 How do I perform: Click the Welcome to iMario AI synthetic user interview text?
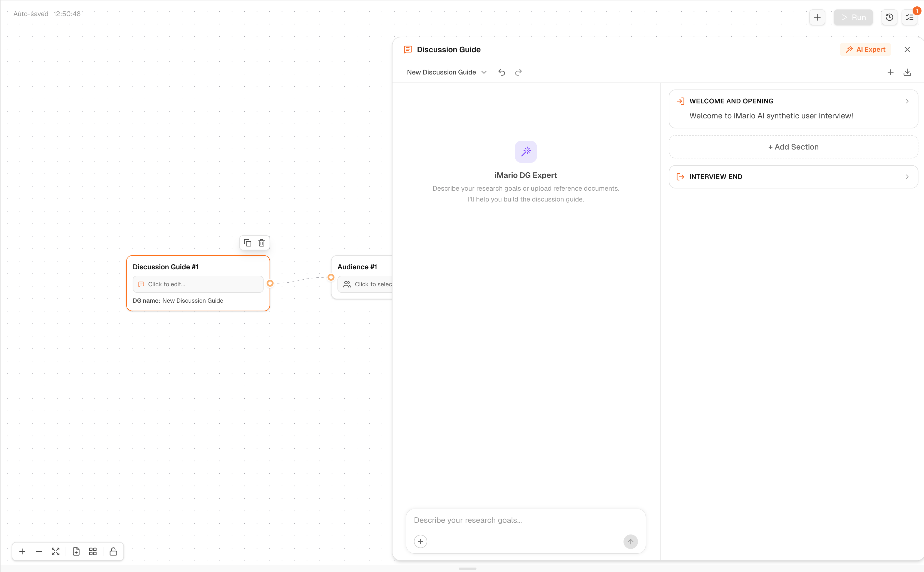click(x=771, y=116)
